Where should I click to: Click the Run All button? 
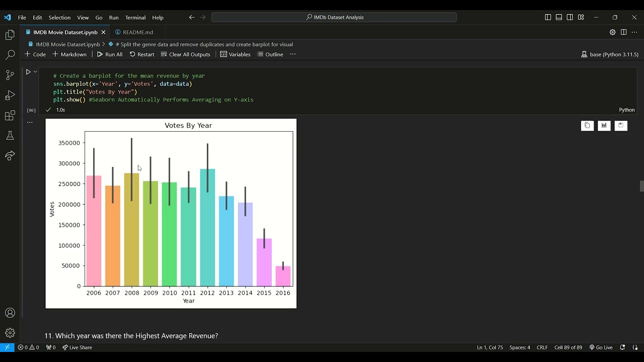coord(110,54)
